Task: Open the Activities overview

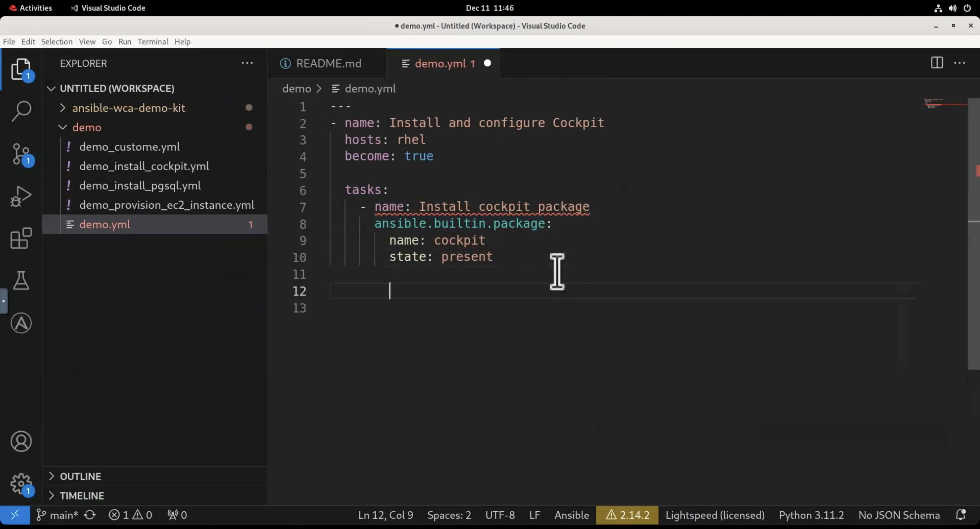Action: point(30,8)
